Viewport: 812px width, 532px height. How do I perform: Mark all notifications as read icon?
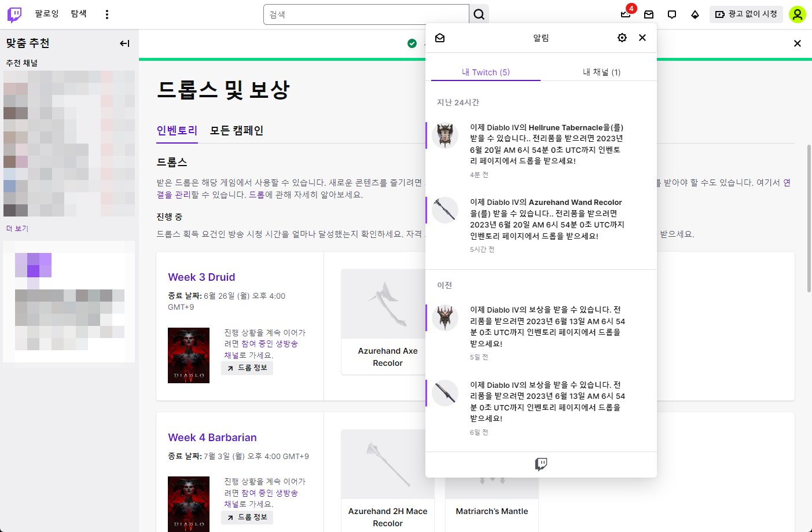tap(440, 38)
